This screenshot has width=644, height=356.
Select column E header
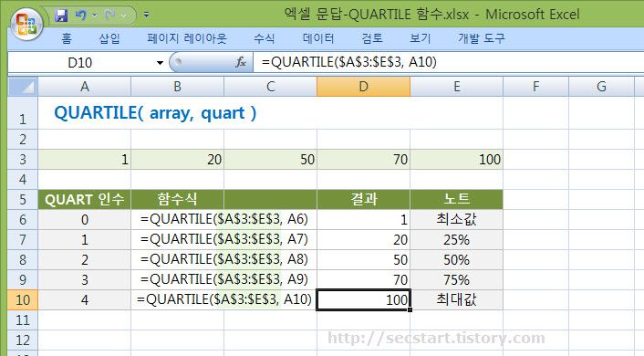click(x=457, y=87)
